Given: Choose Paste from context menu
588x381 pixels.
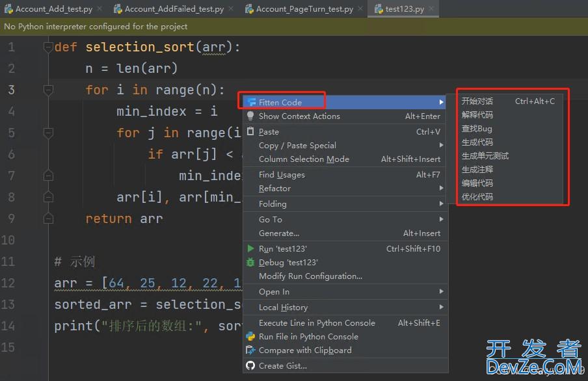Looking at the screenshot, I should click(344, 131).
